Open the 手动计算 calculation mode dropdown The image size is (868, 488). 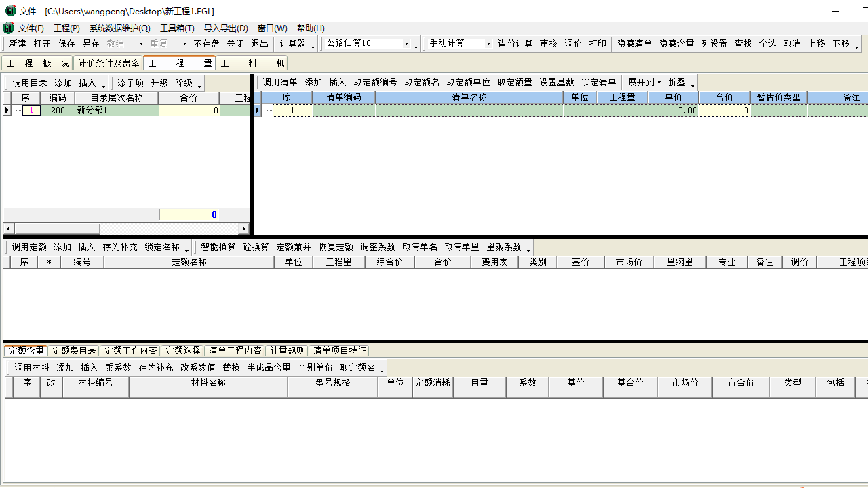(490, 43)
